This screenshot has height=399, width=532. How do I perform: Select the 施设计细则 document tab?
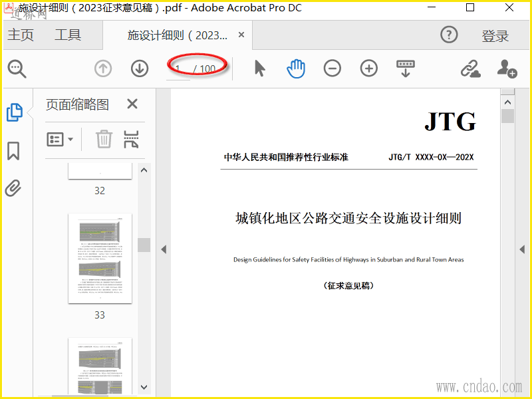click(177, 35)
